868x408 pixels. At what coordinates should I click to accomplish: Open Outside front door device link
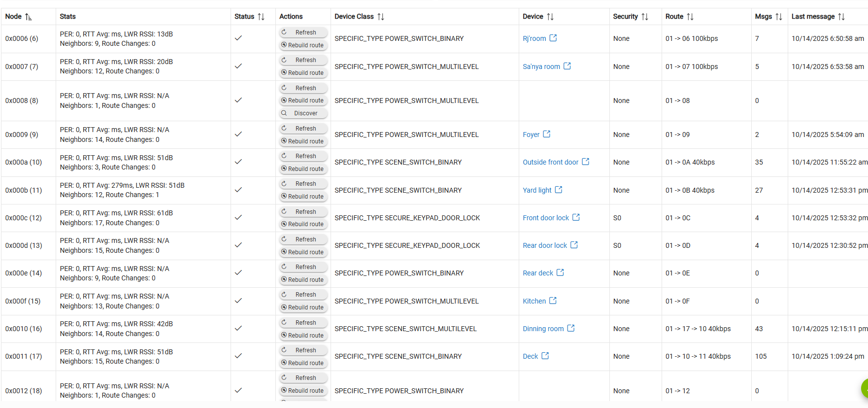[x=550, y=162]
